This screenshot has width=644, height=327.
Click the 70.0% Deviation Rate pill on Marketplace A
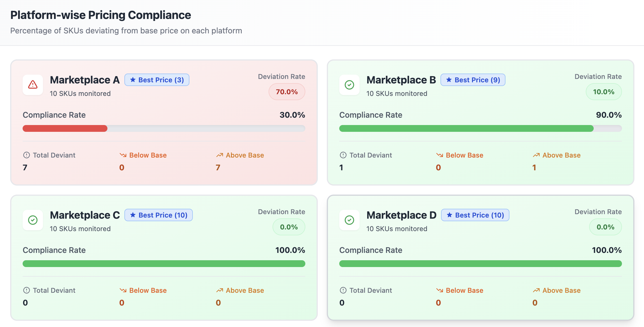287,91
